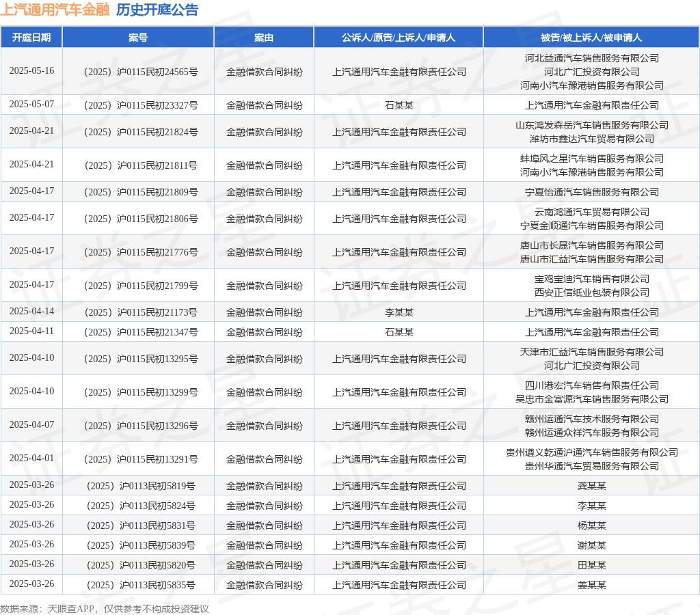Click defendant 山东鸿发森岳汽车销售服务有限公司
The height and width of the screenshot is (615, 700).
click(x=592, y=126)
